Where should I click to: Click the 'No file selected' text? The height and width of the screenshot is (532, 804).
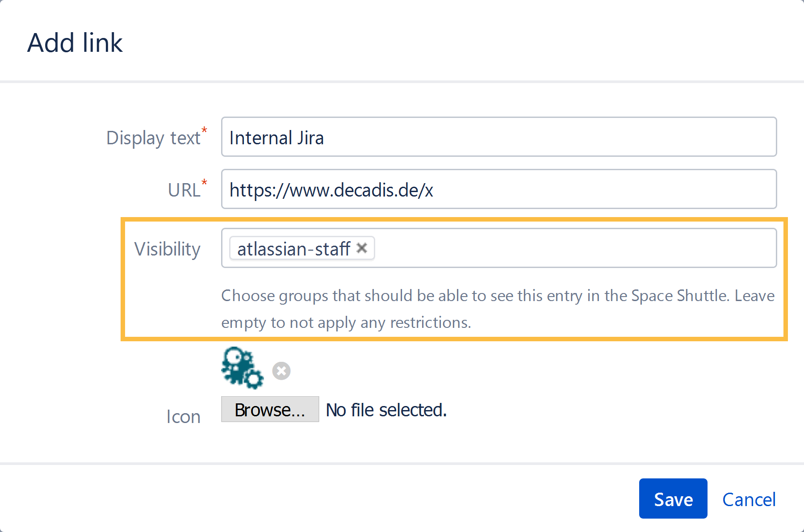(x=385, y=409)
